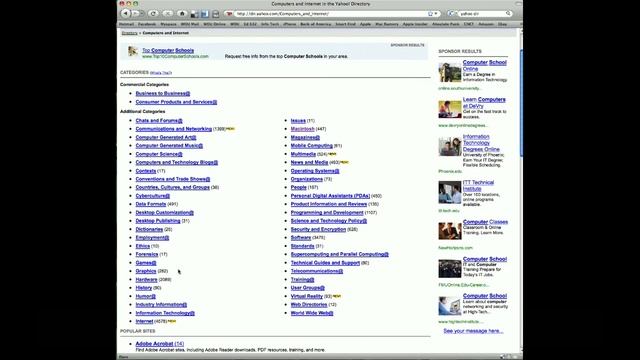
Task: Click the page vertical scrollbar thumb
Action: 521,102
